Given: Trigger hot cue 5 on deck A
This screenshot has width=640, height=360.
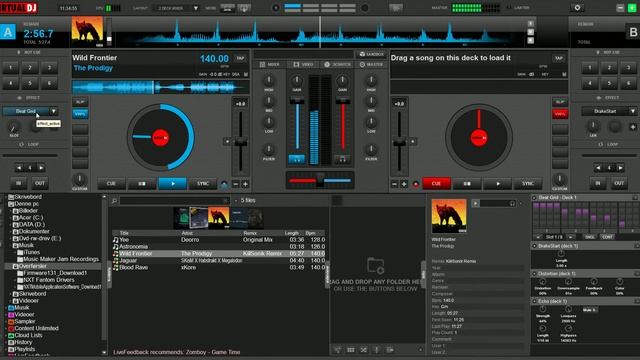Looking at the screenshot, I should pos(30,83).
